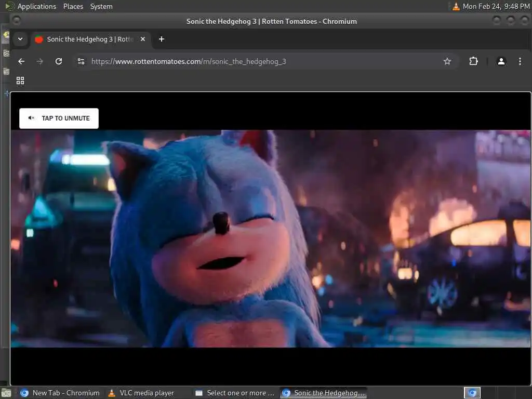
Task: Switch to New Tab - Chromium taskbar window
Action: [60, 393]
